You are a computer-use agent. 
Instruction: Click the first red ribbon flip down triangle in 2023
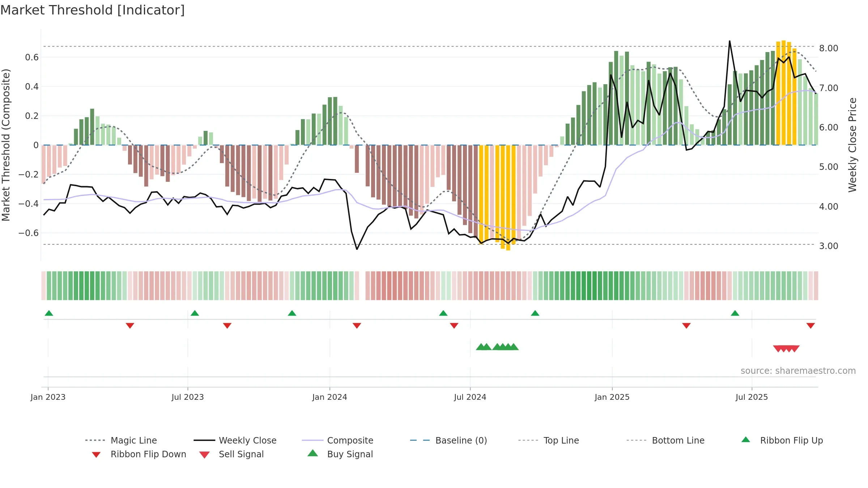tap(130, 326)
